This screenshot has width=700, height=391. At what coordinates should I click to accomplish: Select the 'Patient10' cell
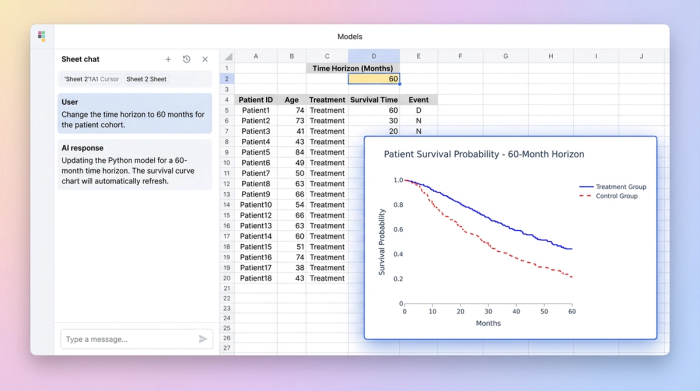256,205
